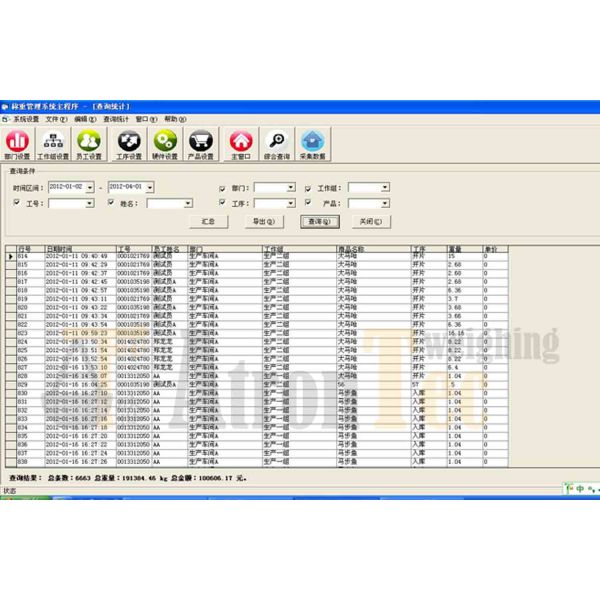Open 部门设置 department settings icon

18,143
